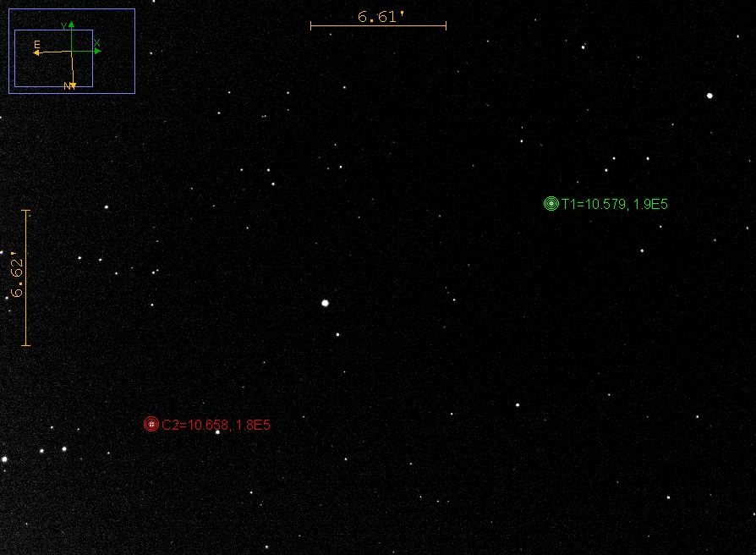Click the green T1 target aperture ring

point(551,204)
